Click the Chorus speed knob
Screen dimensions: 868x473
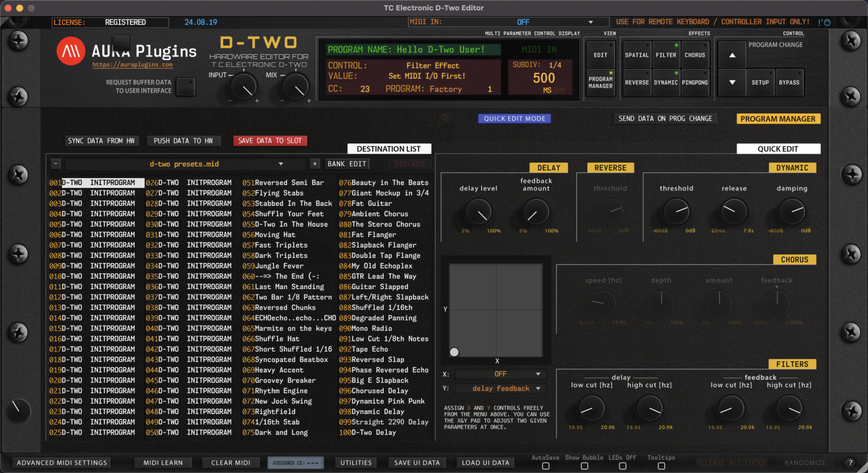click(x=603, y=303)
